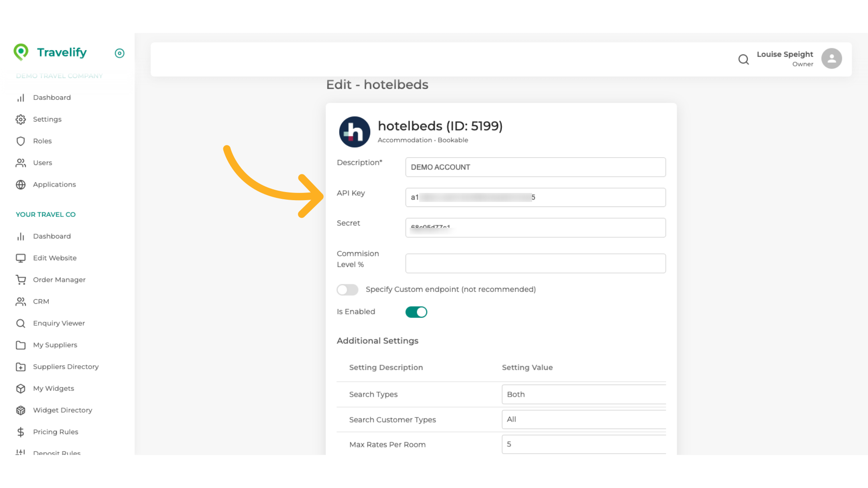Open My Widgets via the cube icon

pos(21,389)
